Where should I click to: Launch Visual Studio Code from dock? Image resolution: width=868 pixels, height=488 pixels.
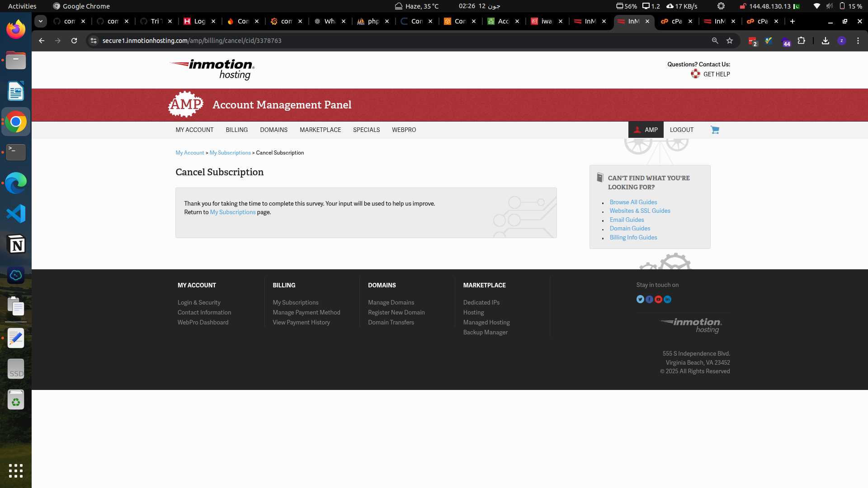16,214
